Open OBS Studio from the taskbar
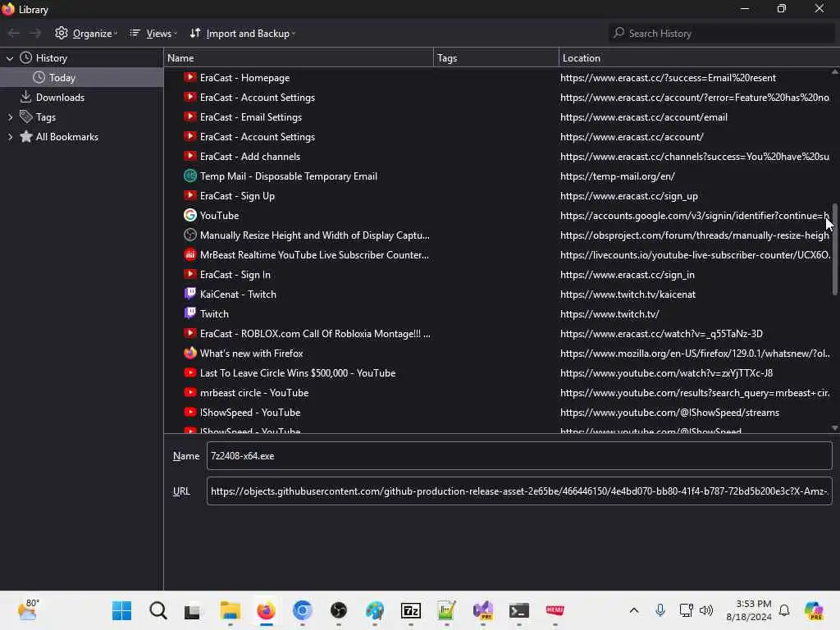This screenshot has height=630, width=840. [339, 610]
